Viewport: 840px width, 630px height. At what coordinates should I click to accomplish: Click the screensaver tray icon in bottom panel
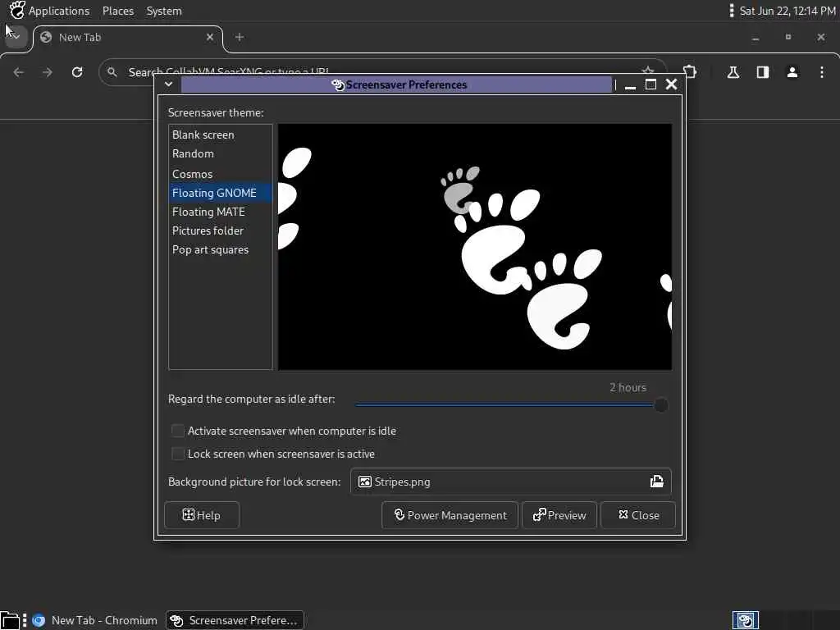(745, 620)
